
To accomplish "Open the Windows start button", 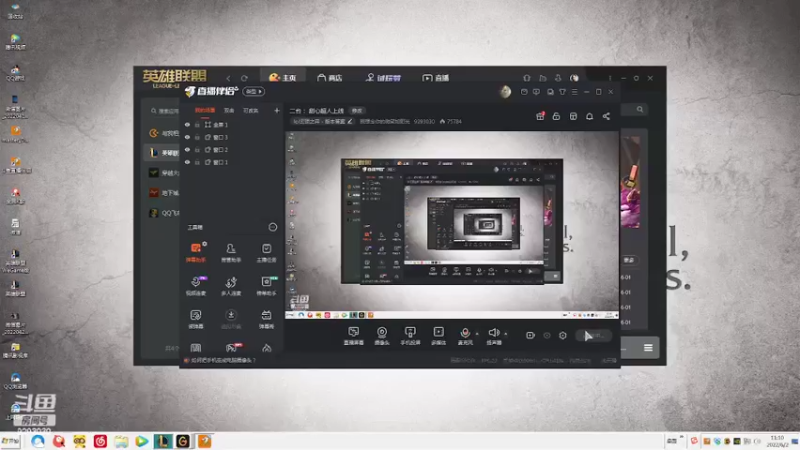I will [10, 441].
